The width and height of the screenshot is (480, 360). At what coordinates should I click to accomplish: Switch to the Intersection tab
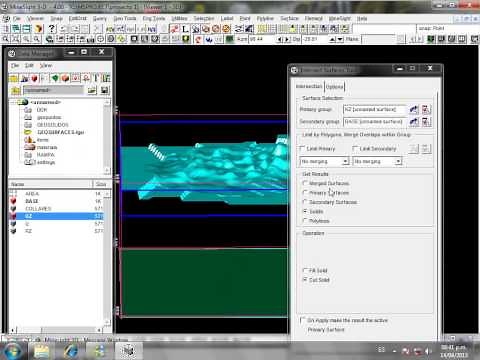click(x=309, y=86)
